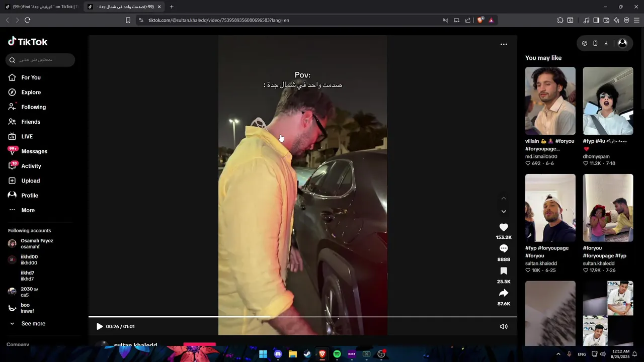Bookmark this page in address bar

(128, 20)
